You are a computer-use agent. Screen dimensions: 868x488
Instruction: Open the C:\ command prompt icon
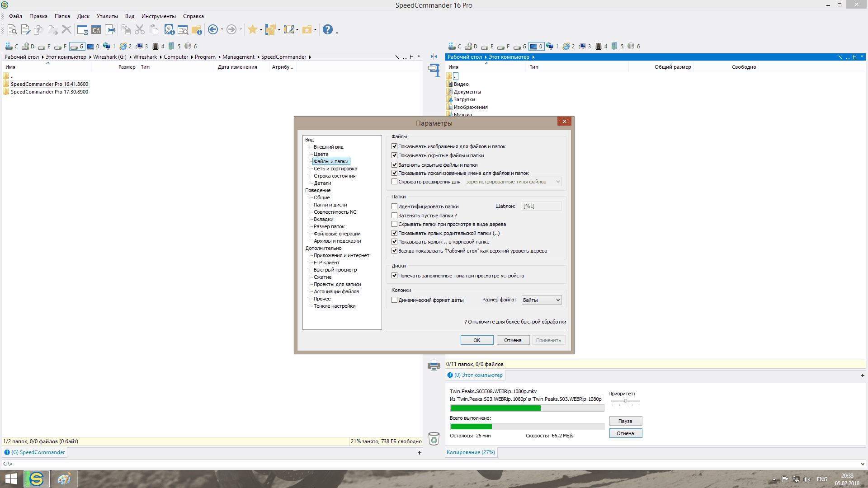point(96,30)
